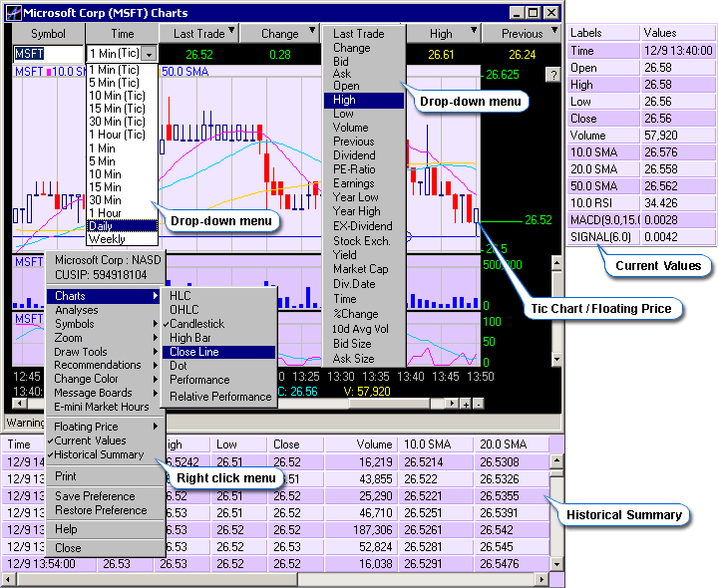Viewport: 718px width, 588px height.
Task: Click the MSFT symbol input field
Action: point(48,54)
